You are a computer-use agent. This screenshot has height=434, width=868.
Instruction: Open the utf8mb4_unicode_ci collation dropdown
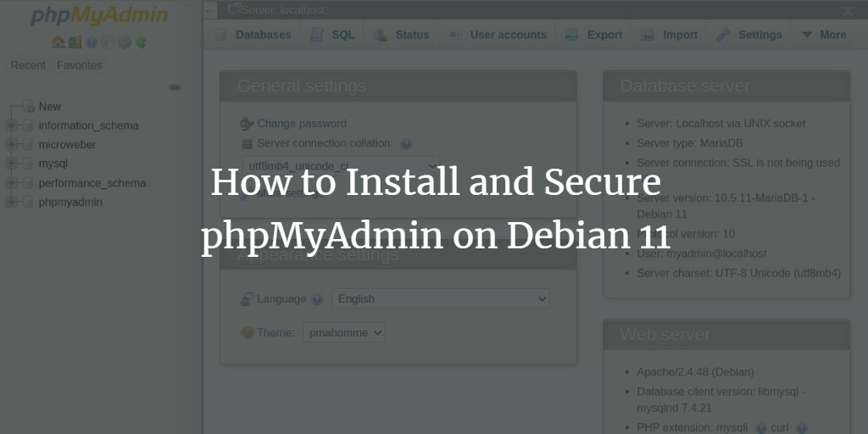(x=341, y=165)
